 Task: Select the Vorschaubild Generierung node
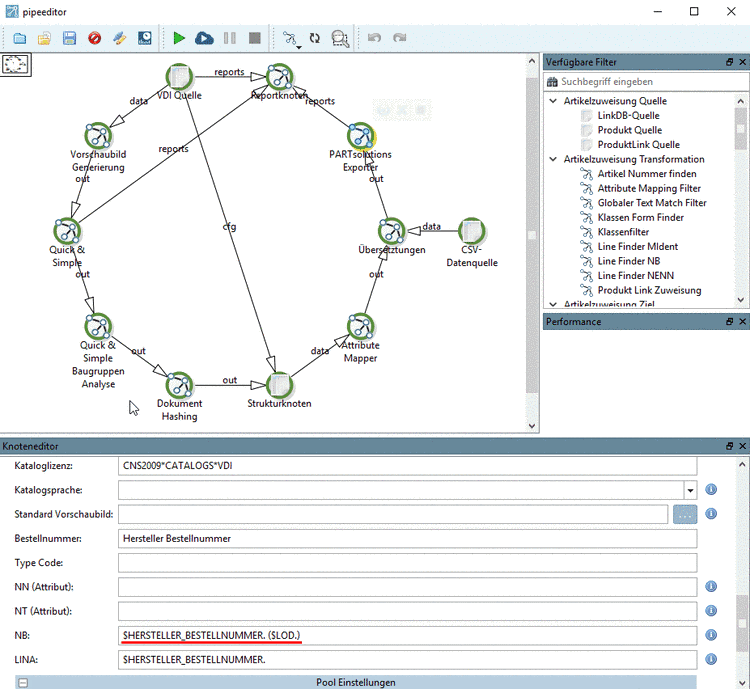tap(98, 136)
